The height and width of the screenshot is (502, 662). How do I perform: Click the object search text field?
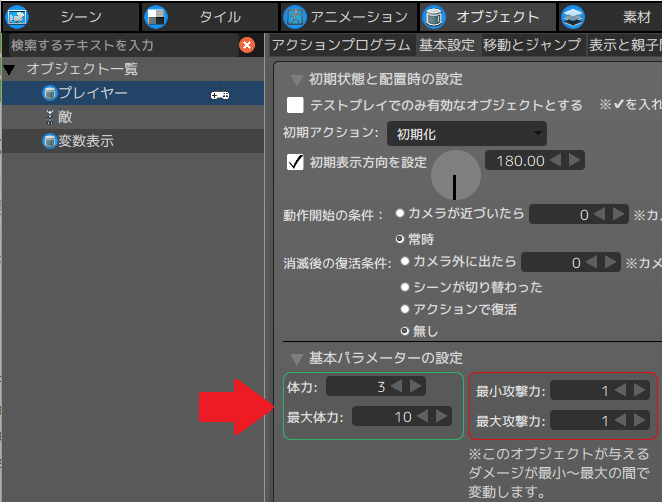[x=123, y=45]
